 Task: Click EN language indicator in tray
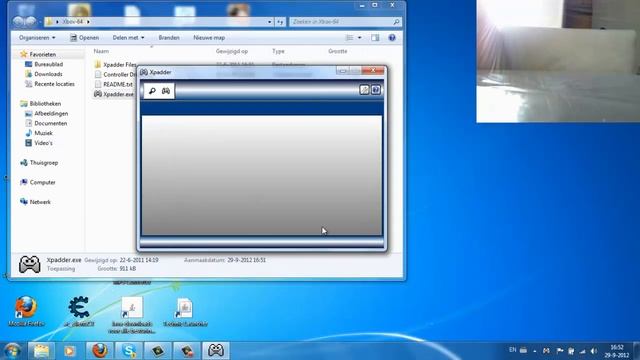click(x=513, y=350)
